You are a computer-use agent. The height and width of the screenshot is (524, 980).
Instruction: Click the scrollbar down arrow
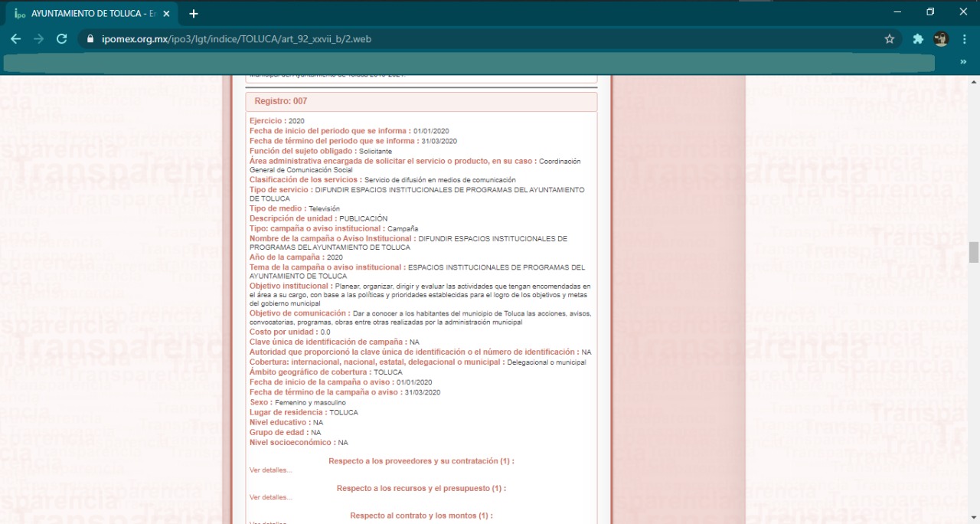pos(974,518)
